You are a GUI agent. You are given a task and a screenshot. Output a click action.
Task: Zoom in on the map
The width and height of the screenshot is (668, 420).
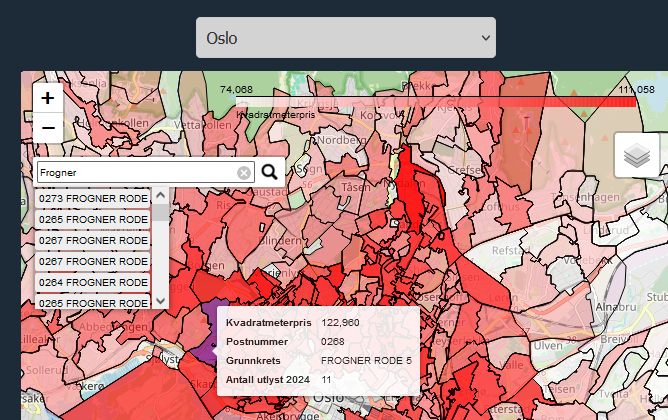[48, 98]
